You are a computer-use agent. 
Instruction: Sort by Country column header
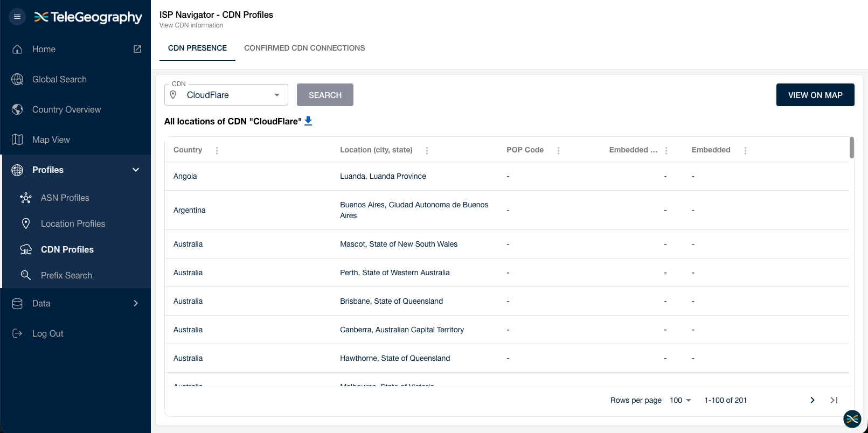pyautogui.click(x=188, y=150)
